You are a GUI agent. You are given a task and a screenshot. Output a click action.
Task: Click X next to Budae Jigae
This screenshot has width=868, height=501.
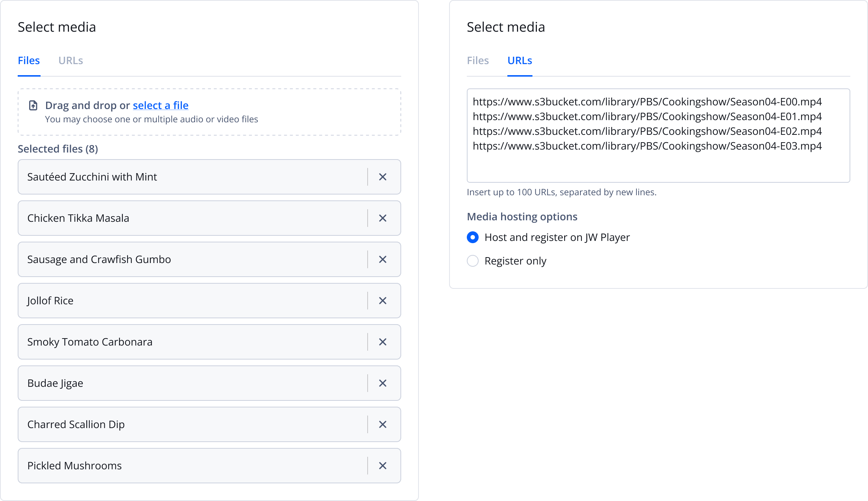pyautogui.click(x=382, y=383)
